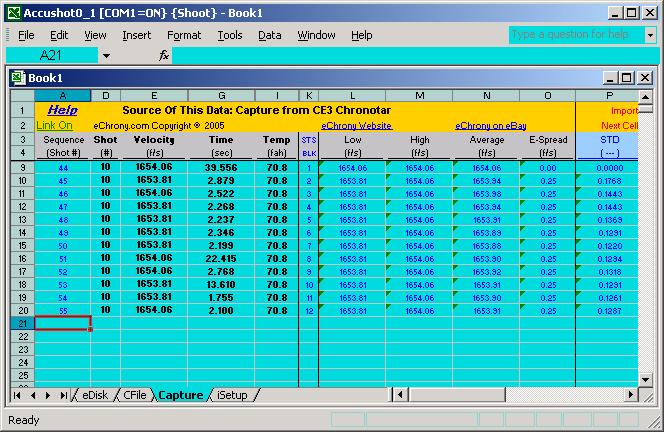Viewport: 664px width, 432px height.
Task: Open the Data menu
Action: 270,35
